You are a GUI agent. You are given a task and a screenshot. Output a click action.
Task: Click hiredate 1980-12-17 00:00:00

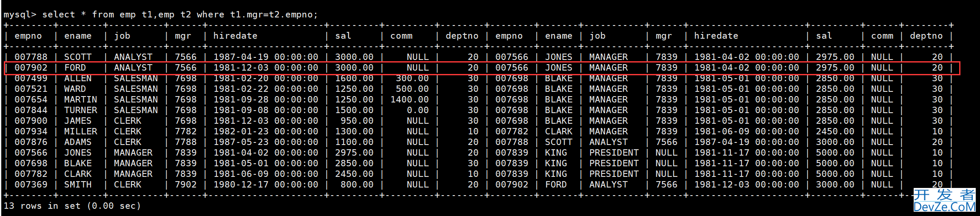click(266, 185)
